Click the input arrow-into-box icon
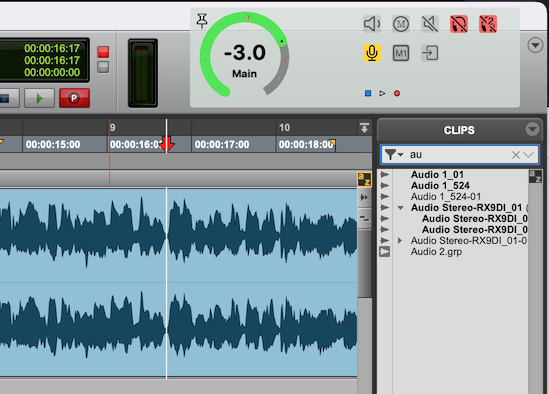The height and width of the screenshot is (394, 549). pyautogui.click(x=430, y=53)
